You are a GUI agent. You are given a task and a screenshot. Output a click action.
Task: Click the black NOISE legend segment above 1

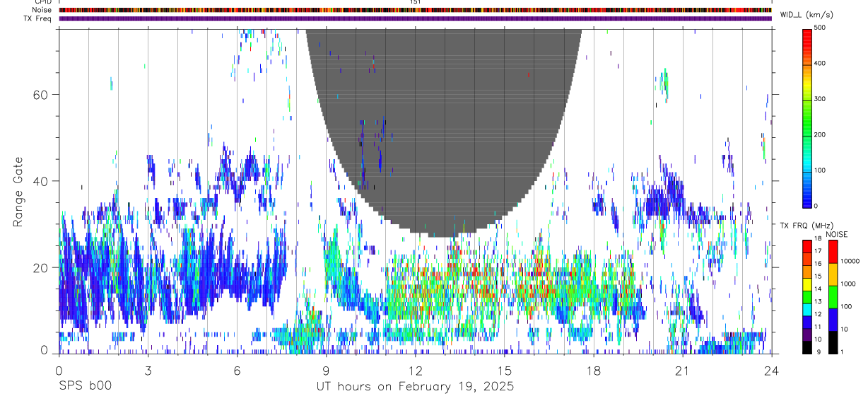833,342
